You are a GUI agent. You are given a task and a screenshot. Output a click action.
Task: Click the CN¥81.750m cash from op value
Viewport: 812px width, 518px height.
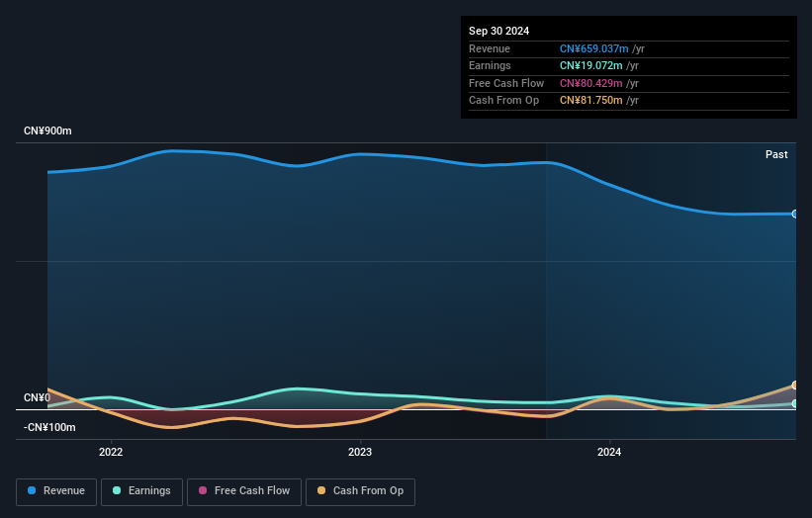(x=590, y=101)
